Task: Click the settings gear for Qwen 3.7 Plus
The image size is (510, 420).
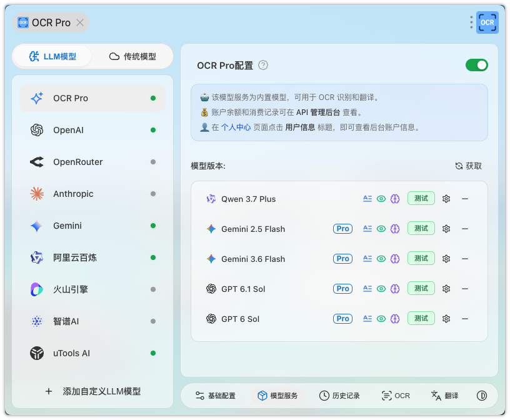Action: coord(446,199)
